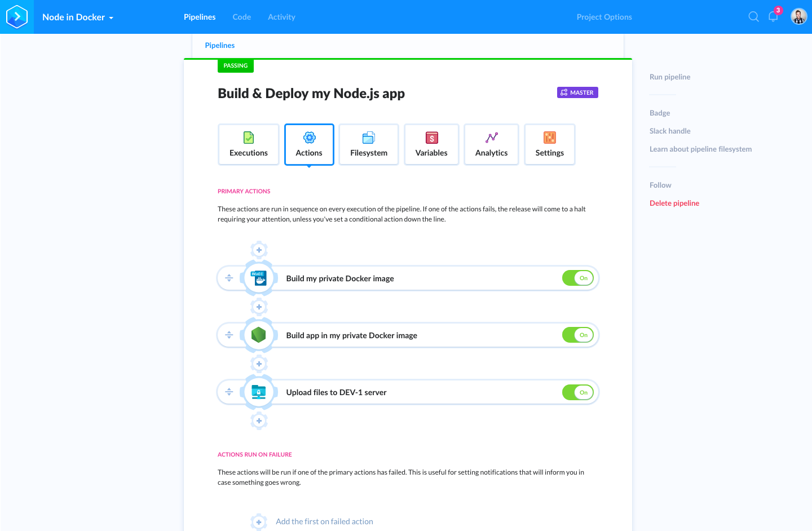The width and height of the screenshot is (812, 531).
Task: Open the Badge link
Action: pyautogui.click(x=660, y=113)
